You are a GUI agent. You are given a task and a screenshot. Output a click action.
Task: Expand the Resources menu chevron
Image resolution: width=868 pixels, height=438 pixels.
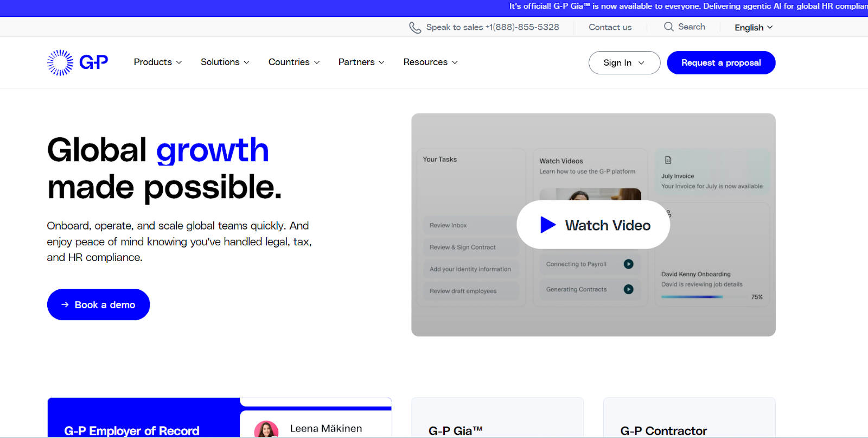455,62
